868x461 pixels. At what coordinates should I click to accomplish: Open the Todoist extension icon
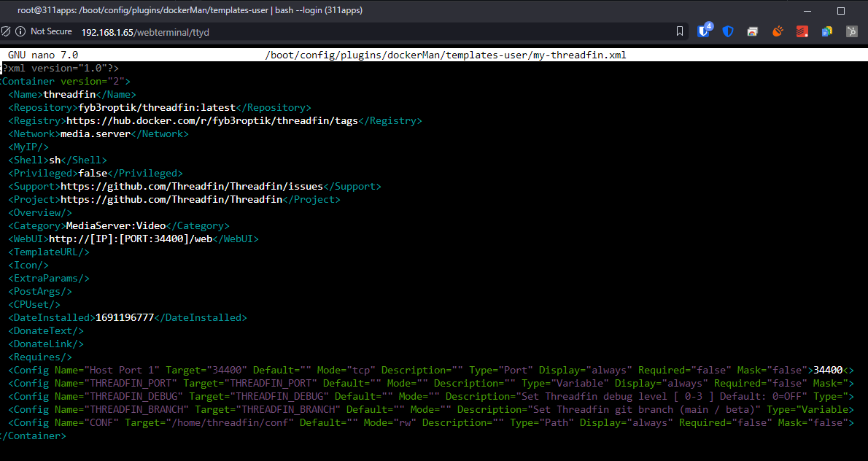[x=802, y=31]
